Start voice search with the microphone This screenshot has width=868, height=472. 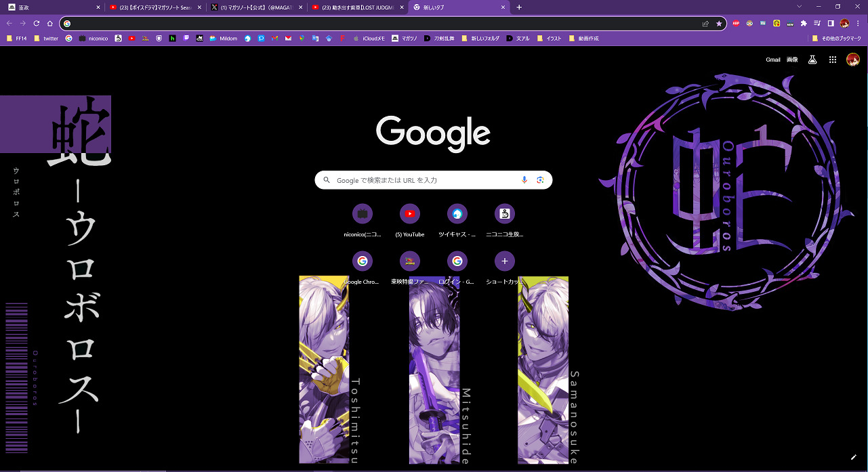pyautogui.click(x=524, y=179)
